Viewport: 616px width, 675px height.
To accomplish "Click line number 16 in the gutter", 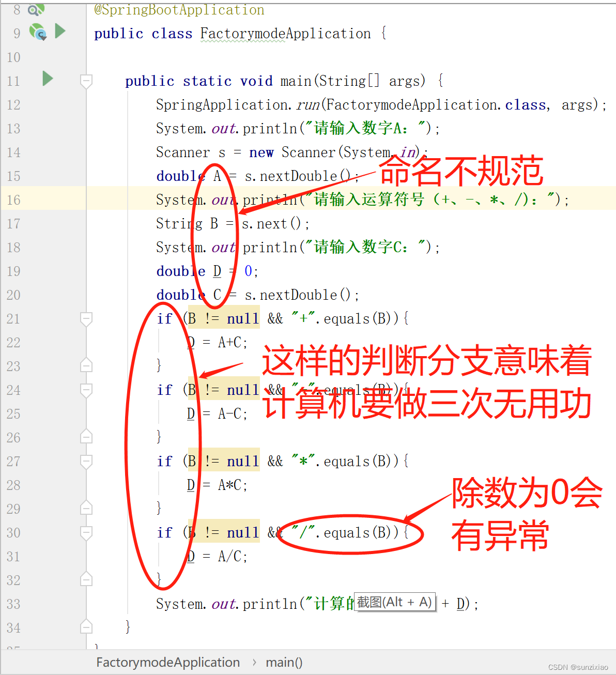I will pyautogui.click(x=14, y=200).
